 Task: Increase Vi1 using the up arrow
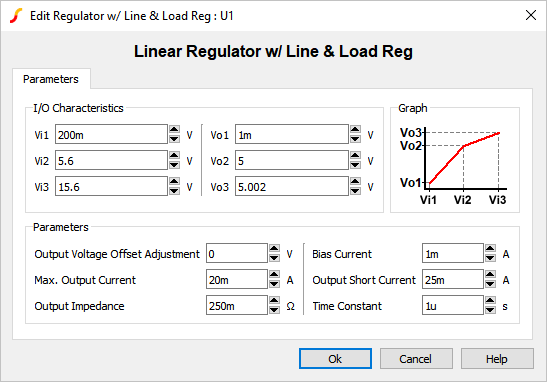pos(174,130)
